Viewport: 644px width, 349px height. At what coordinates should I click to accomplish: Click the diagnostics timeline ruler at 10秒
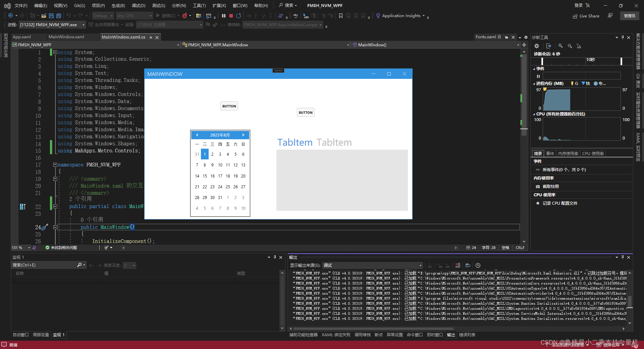(591, 60)
